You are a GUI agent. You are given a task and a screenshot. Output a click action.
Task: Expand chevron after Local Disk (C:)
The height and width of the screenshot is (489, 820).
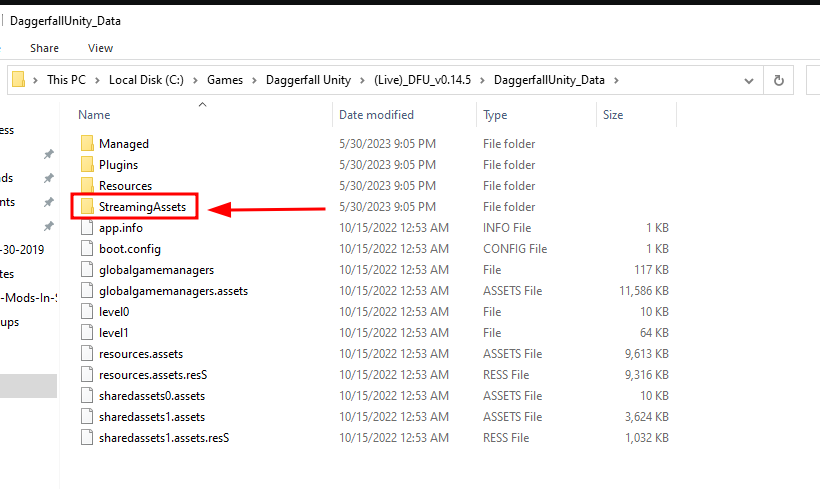196,80
